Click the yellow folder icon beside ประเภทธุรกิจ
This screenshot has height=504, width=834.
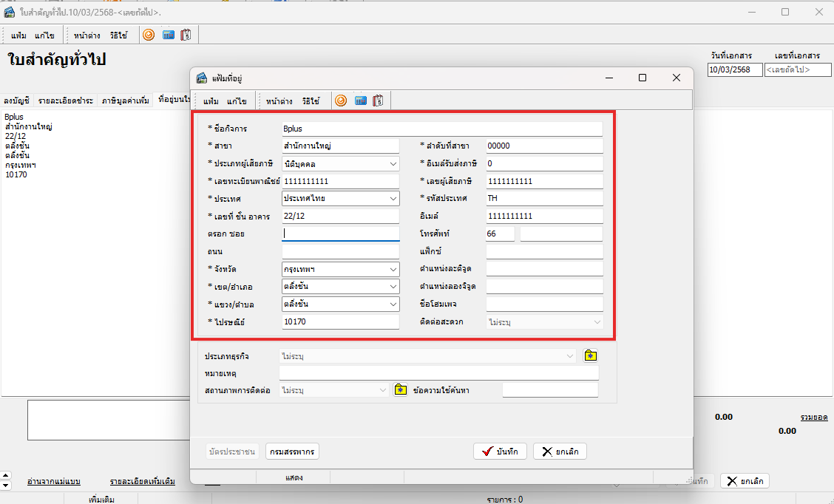pyautogui.click(x=590, y=356)
